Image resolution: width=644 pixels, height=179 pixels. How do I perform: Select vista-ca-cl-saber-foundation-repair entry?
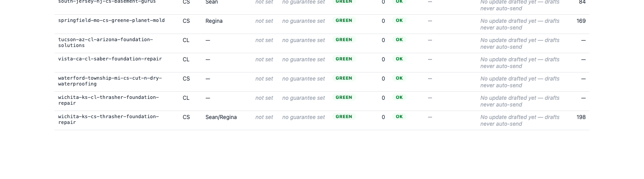tap(110, 59)
